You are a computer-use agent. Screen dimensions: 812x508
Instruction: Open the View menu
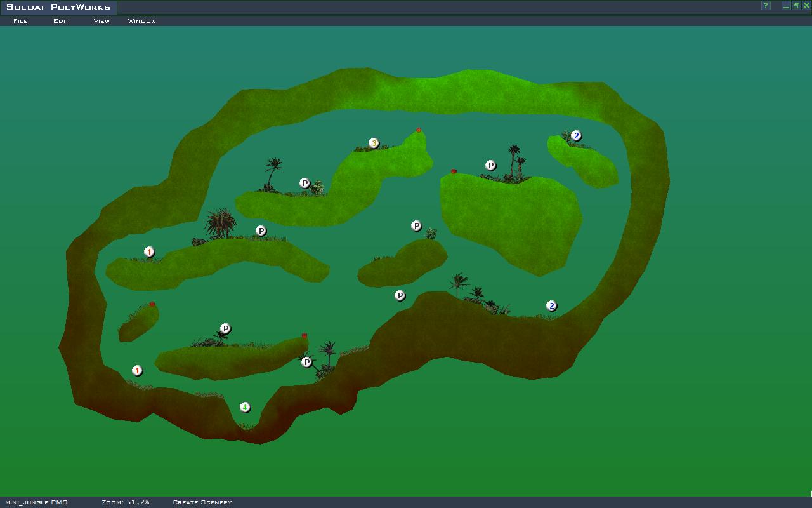[101, 21]
